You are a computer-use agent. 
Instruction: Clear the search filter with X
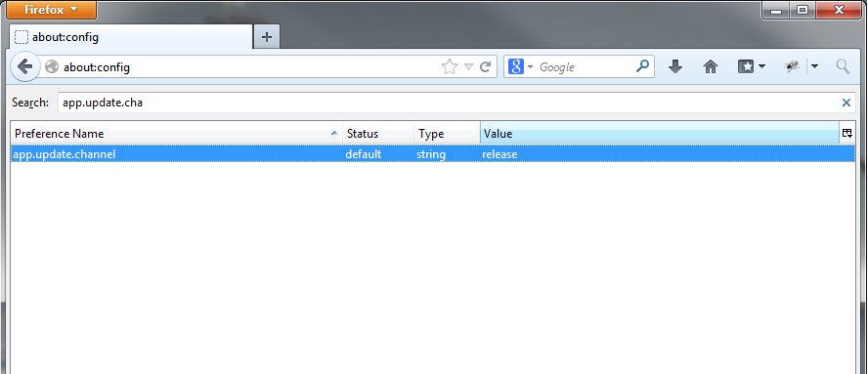(x=846, y=103)
